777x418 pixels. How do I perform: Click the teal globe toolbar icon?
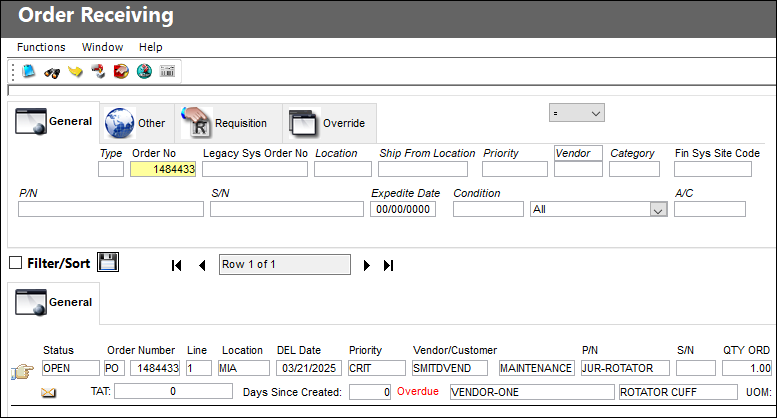144,72
